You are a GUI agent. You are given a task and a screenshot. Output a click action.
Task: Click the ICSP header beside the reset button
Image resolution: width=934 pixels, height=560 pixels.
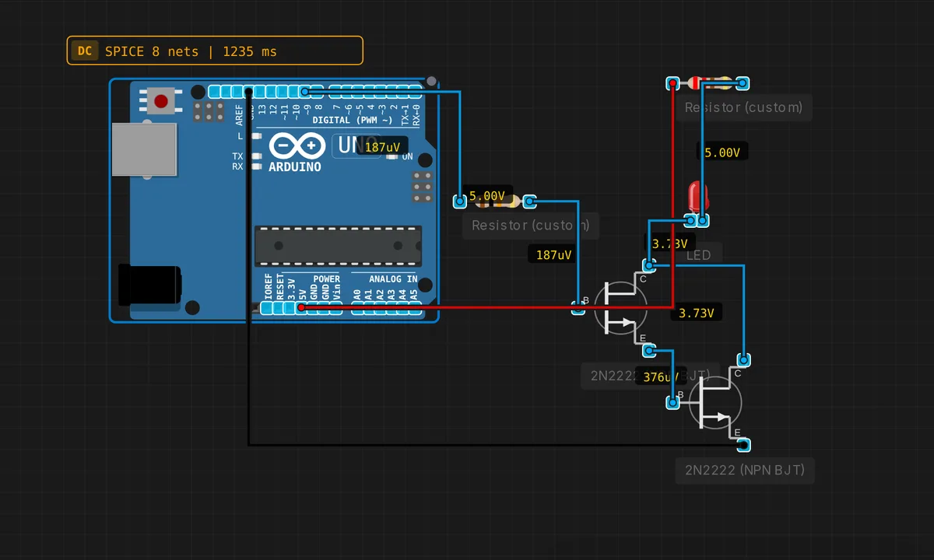click(209, 111)
